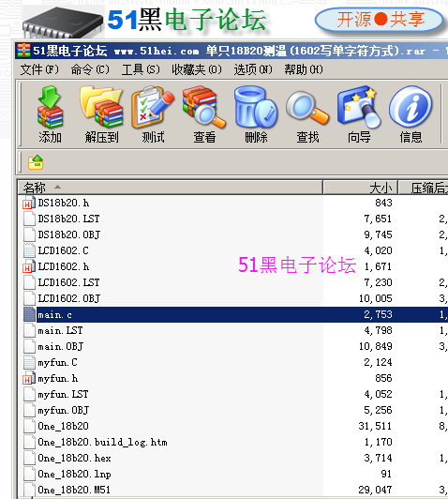Sort by Name (名称) column header
The width and height of the screenshot is (448, 499).
[170, 188]
